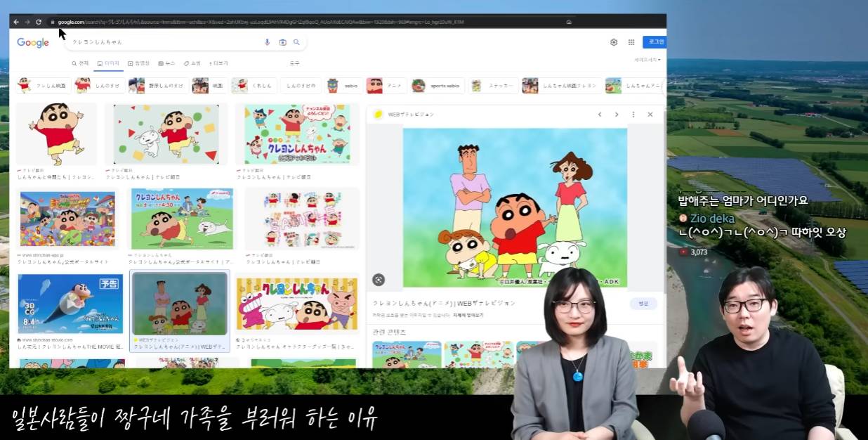868x440 pixels.
Task: Open the characters group thumbnail on teal background
Action: coord(297,134)
